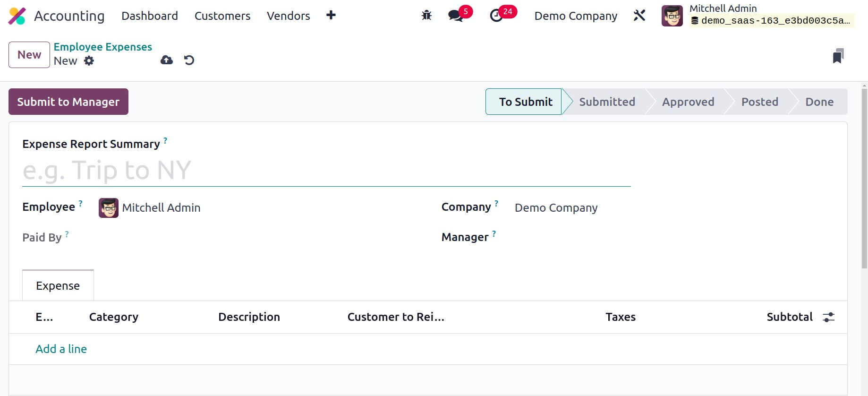This screenshot has width=868, height=396.
Task: Click the Add a line link
Action: point(61,349)
